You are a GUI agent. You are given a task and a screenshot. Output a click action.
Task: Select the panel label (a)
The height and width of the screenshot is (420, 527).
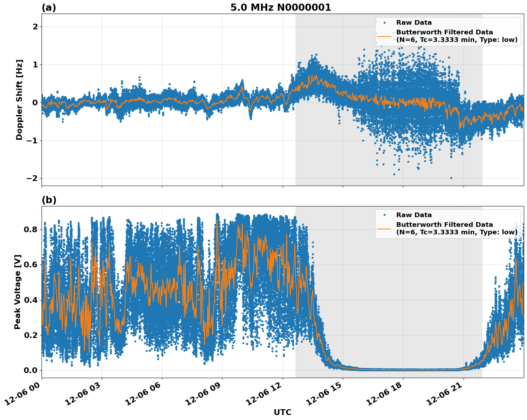(49, 7)
